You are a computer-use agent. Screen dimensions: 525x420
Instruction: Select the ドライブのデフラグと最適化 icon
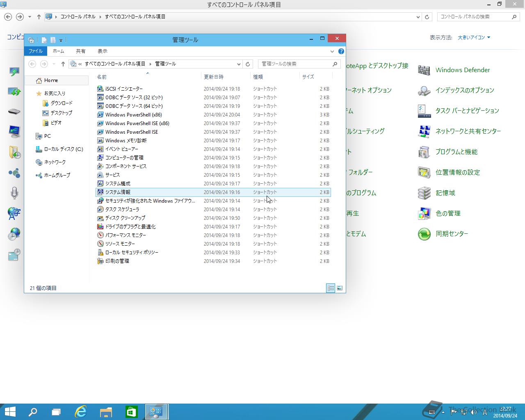click(x=100, y=226)
